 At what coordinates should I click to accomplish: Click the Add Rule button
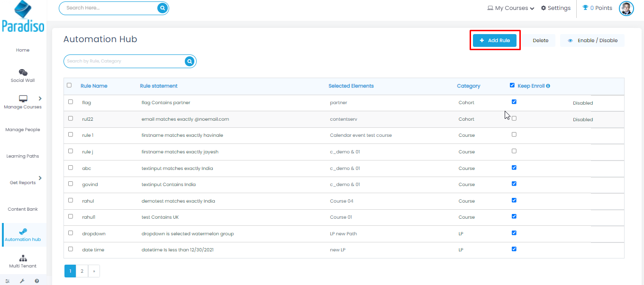coord(495,40)
